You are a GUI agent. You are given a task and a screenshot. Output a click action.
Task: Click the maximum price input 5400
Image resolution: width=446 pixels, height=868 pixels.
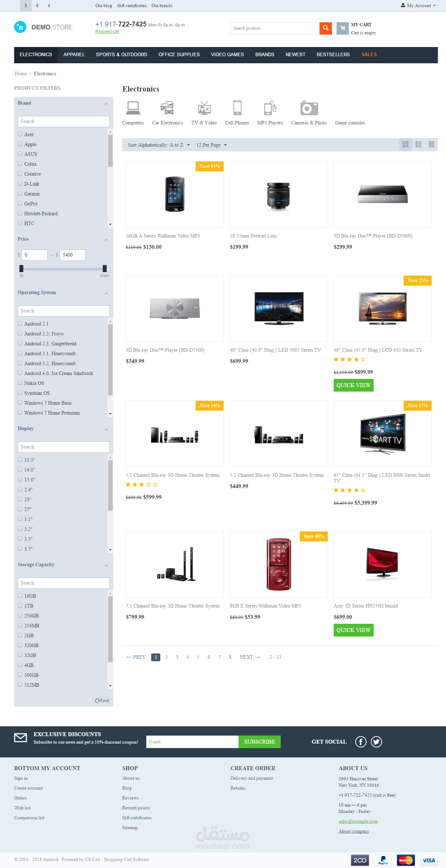pos(73,255)
